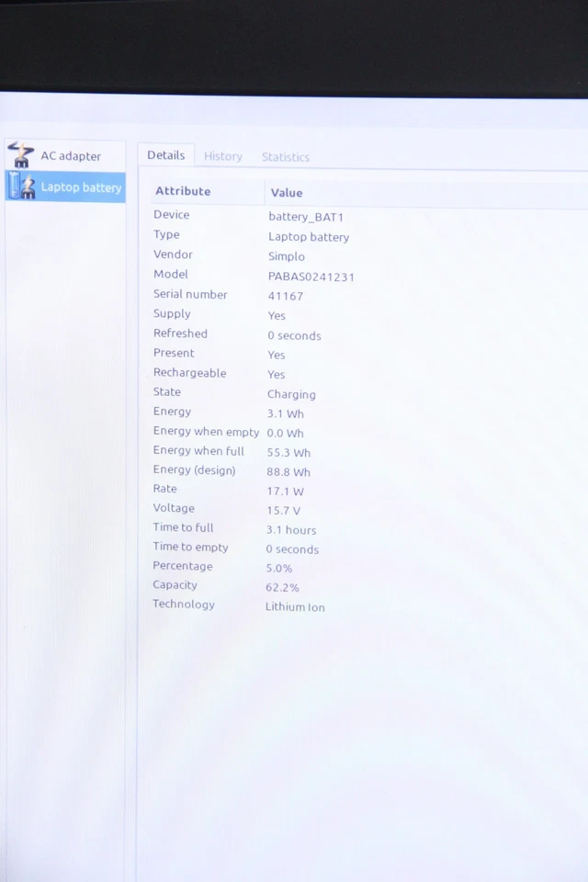This screenshot has height=882, width=588.
Task: Click the Refreshed value '0 seconds'
Action: tap(294, 336)
